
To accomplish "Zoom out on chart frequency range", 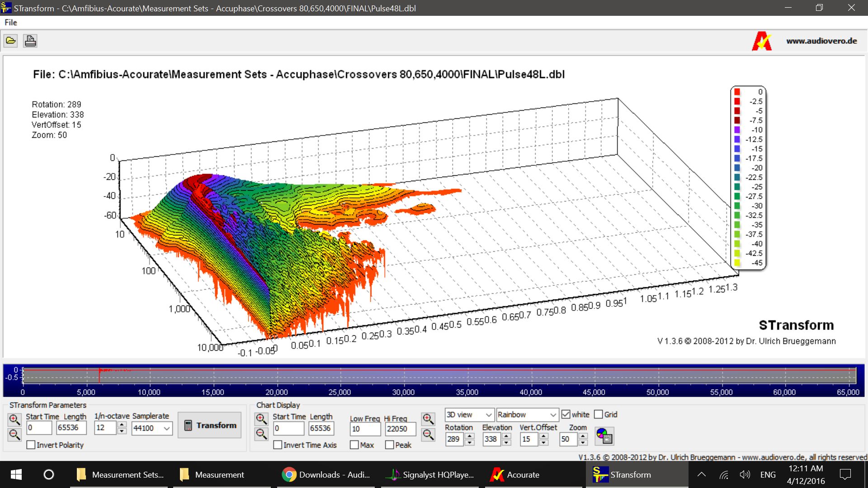I will [x=428, y=435].
